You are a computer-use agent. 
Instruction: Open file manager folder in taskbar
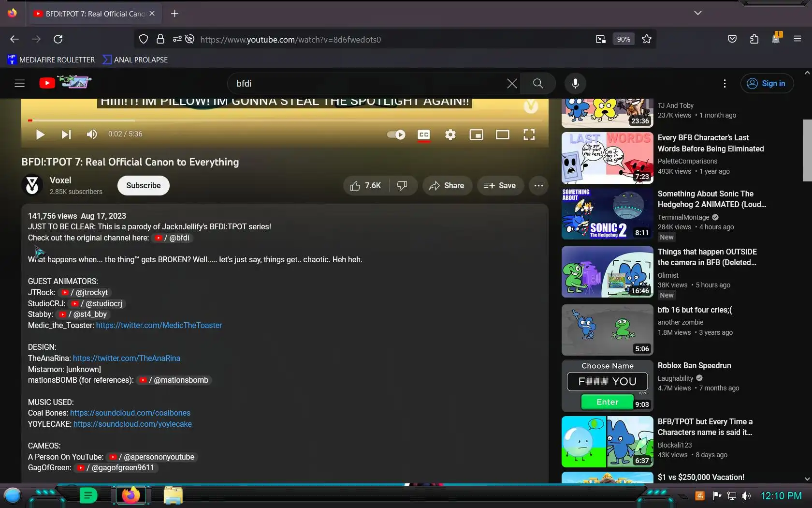[x=173, y=495]
